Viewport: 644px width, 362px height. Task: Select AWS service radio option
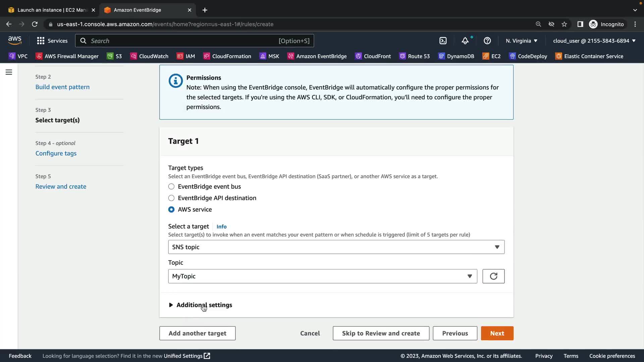171,209
